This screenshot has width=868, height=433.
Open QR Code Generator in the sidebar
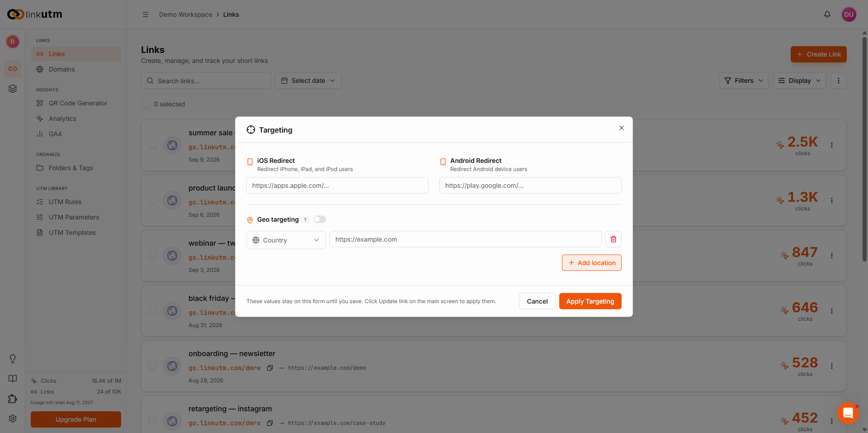[76, 103]
